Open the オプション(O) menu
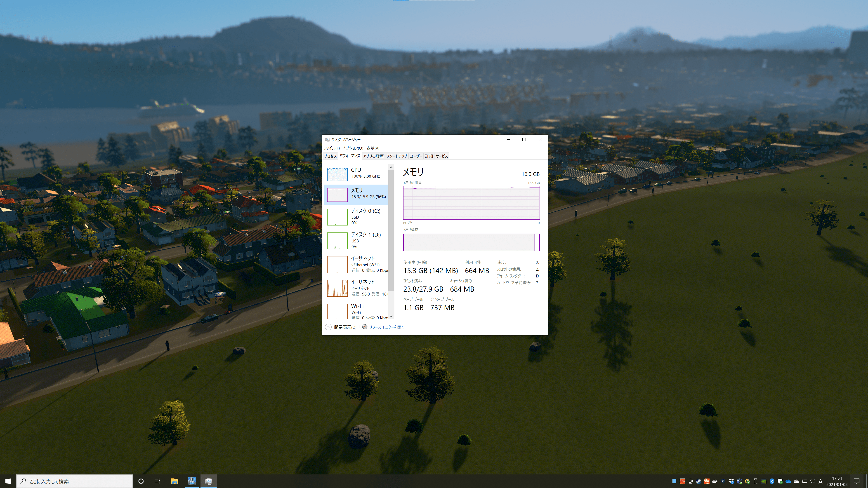 tap(352, 148)
